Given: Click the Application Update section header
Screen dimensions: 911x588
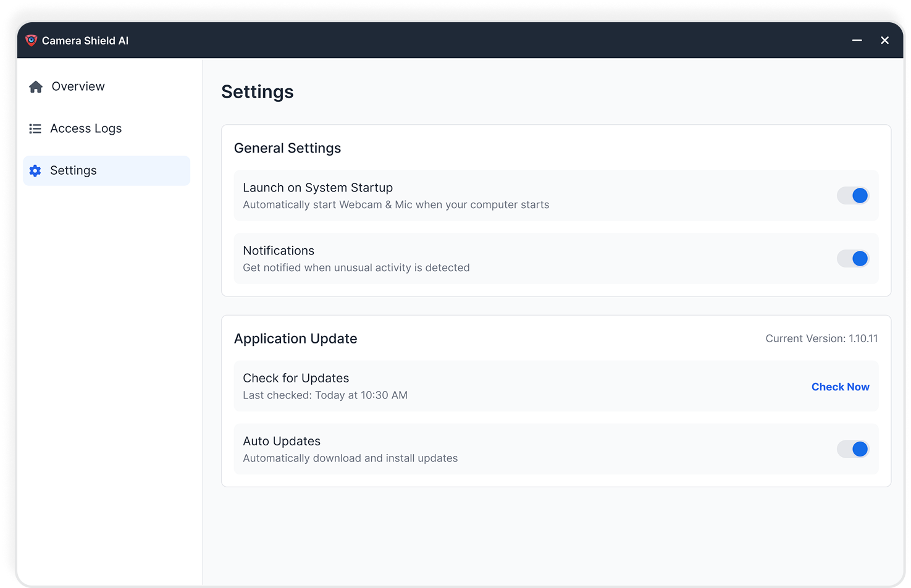Looking at the screenshot, I should coord(295,338).
